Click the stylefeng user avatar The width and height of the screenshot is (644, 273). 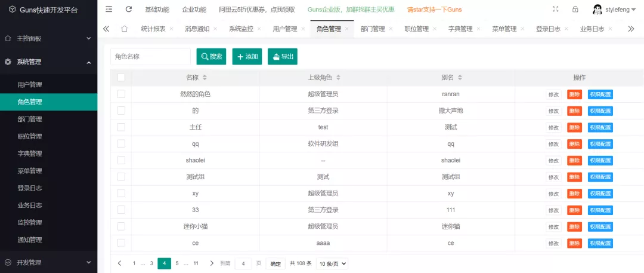[598, 10]
